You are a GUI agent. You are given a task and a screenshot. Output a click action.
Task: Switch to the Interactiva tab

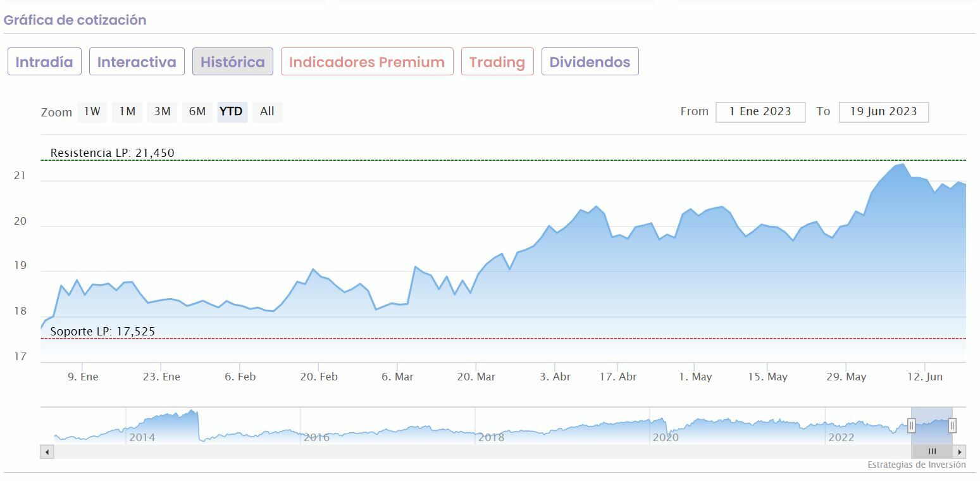click(137, 62)
